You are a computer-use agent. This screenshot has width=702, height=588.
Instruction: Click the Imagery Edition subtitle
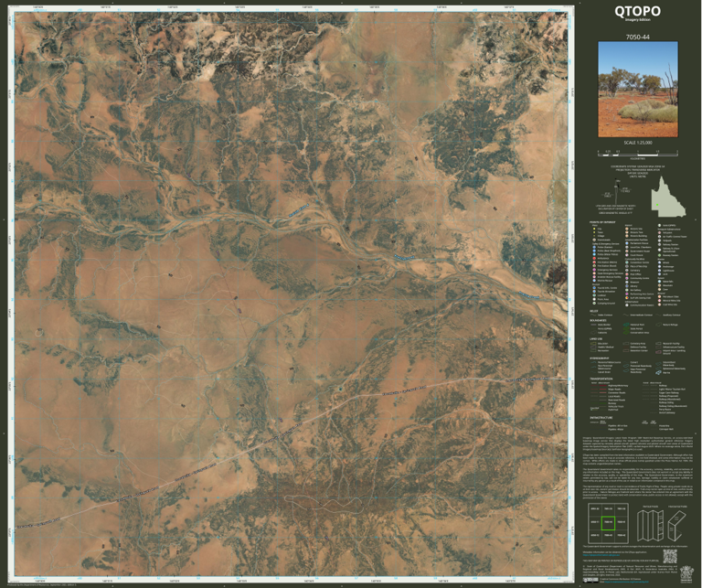point(638,20)
